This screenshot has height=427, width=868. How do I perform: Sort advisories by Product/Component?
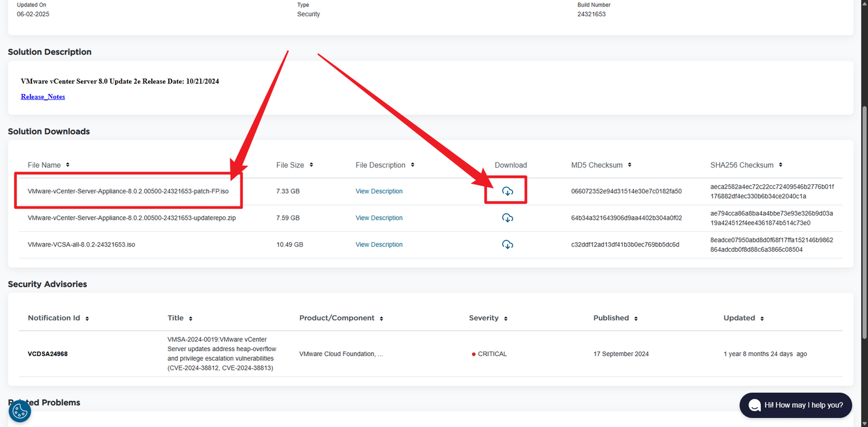point(382,319)
